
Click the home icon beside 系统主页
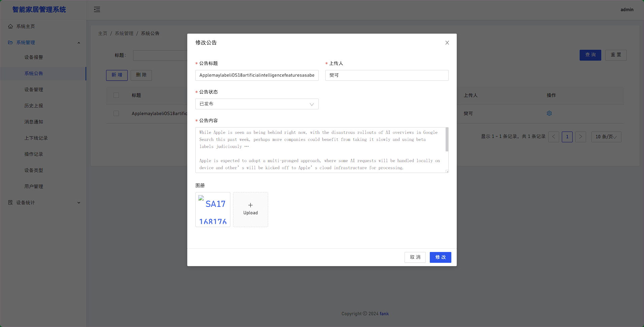10,26
